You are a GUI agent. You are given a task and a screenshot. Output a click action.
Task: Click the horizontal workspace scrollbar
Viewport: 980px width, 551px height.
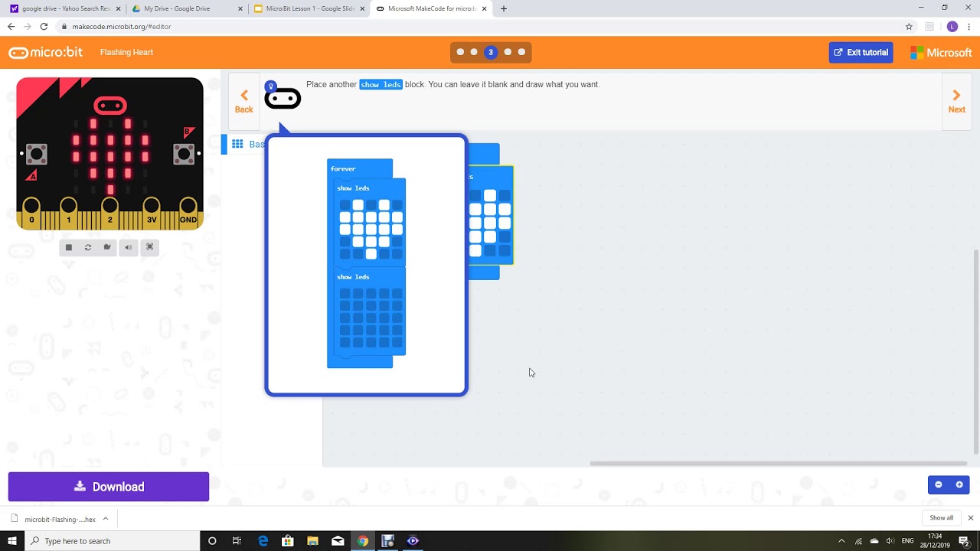779,463
